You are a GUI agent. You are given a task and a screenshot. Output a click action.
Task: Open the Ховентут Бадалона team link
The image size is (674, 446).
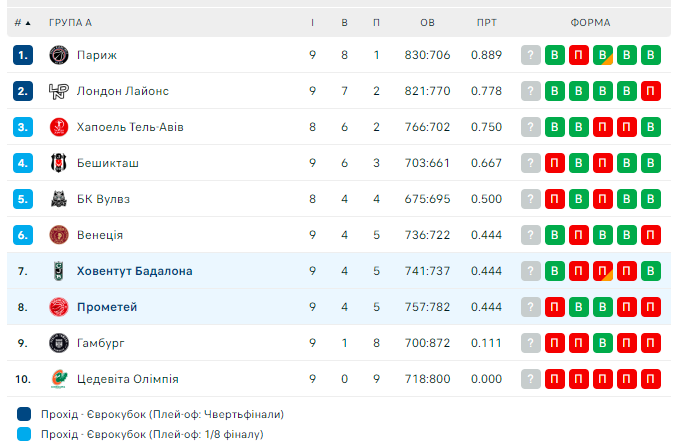[x=134, y=271]
